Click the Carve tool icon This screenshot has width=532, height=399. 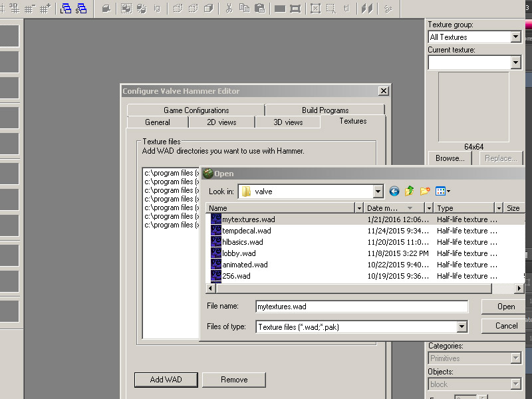point(106,8)
